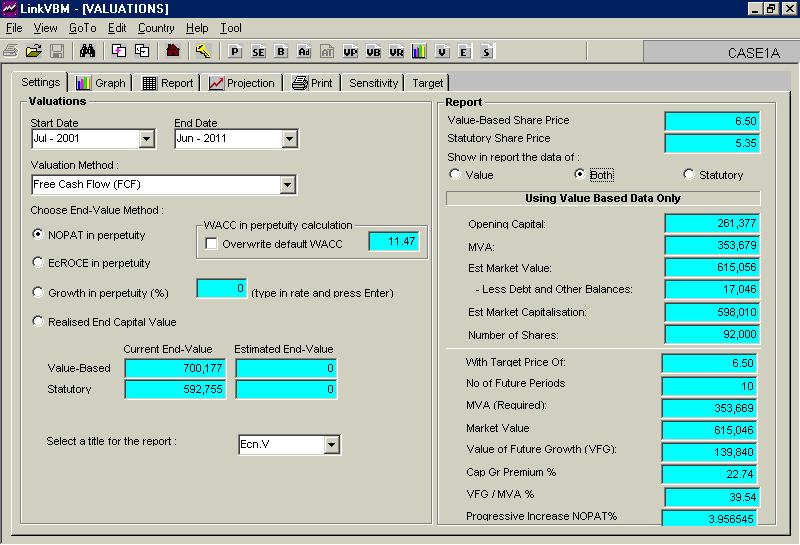Click the colored bar chart toolbar icon
This screenshot has width=800, height=545.
(419, 52)
